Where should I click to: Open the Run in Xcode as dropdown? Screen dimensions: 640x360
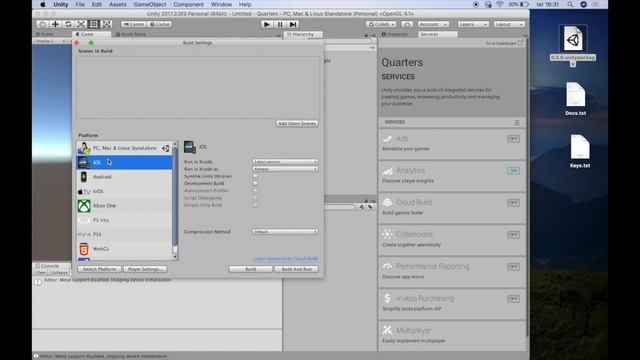point(285,169)
